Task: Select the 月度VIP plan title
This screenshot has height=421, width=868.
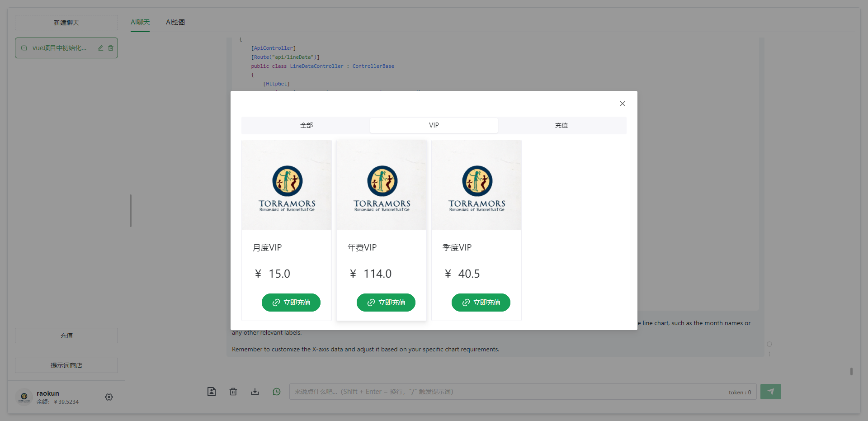Action: pyautogui.click(x=267, y=247)
